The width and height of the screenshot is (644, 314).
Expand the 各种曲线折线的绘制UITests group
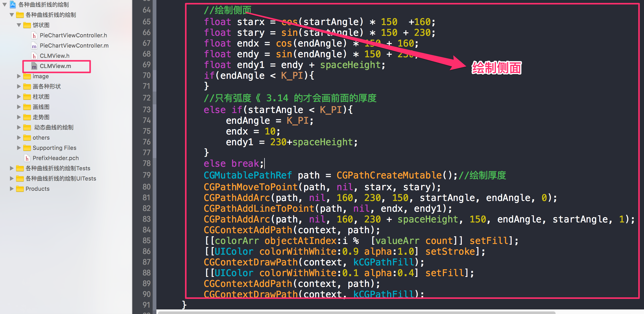tap(12, 178)
